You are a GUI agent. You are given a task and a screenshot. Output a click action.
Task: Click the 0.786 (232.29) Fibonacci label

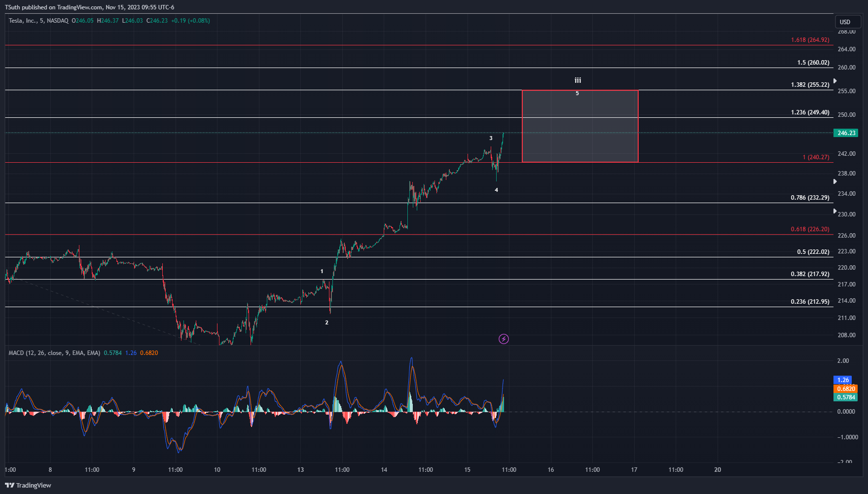810,198
